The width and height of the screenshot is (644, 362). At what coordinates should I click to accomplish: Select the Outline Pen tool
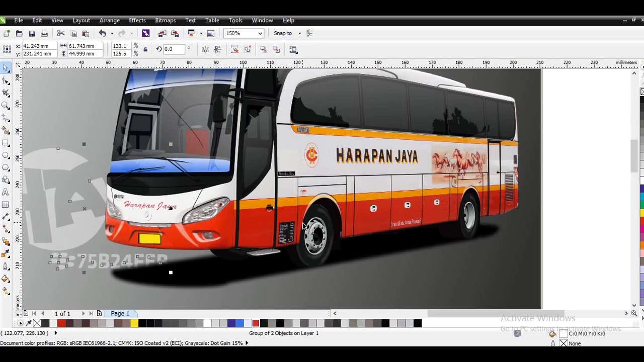(6, 266)
